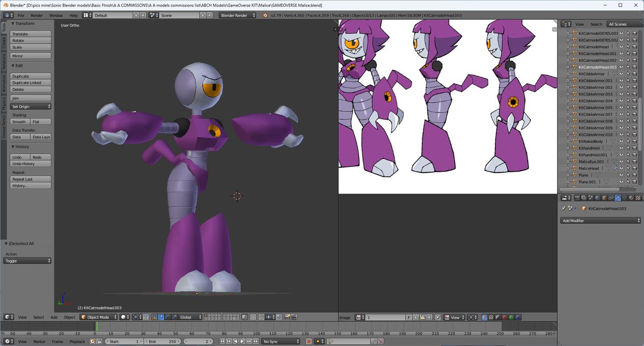Toggle renderability of Plane camera icon
This screenshot has height=346, width=644.
634,175
